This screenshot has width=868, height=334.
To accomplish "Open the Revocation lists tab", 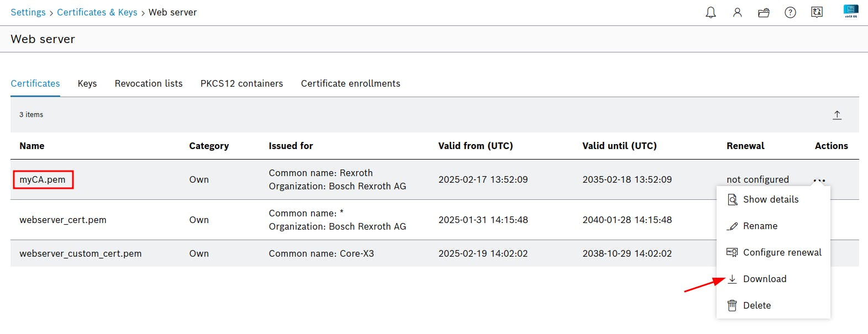I will tap(149, 83).
